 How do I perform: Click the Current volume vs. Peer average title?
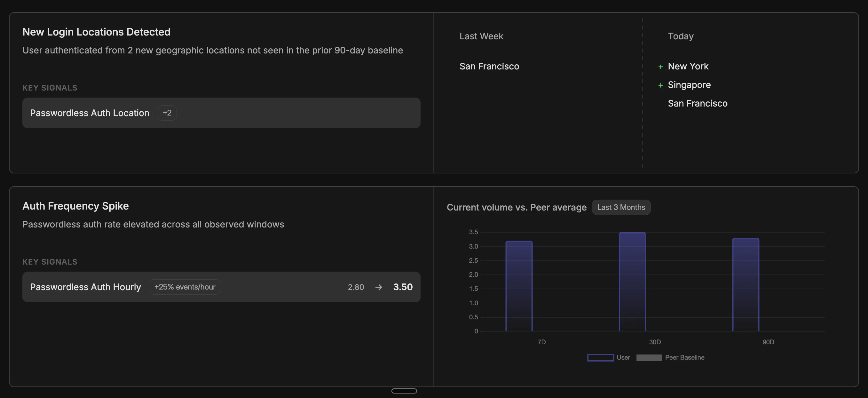pos(516,207)
